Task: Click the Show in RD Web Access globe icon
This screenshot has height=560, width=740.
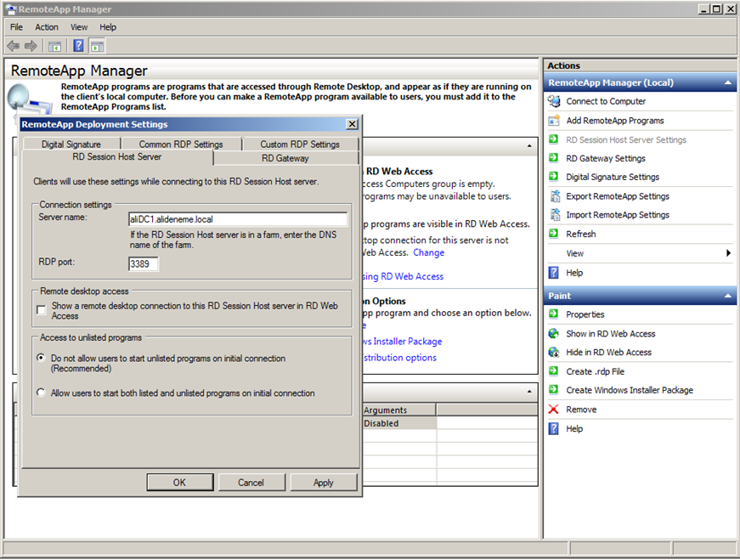Action: [x=554, y=333]
